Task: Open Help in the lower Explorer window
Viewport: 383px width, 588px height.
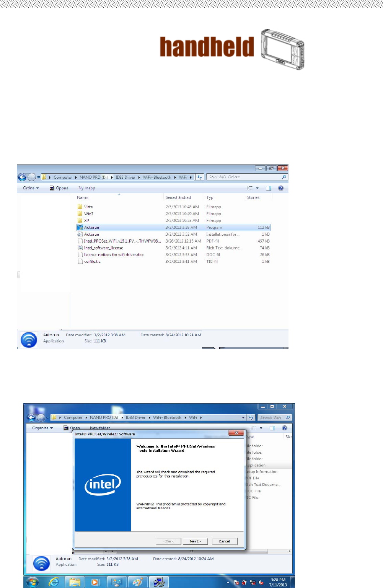Action: [285, 428]
